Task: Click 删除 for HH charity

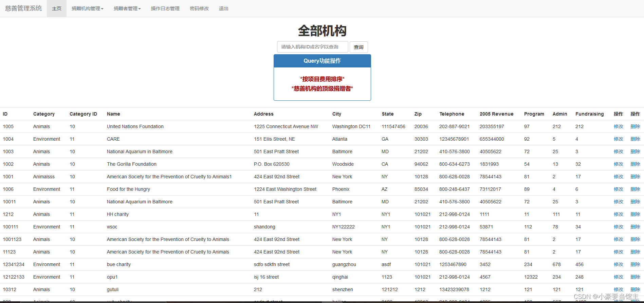Action: 635,214
